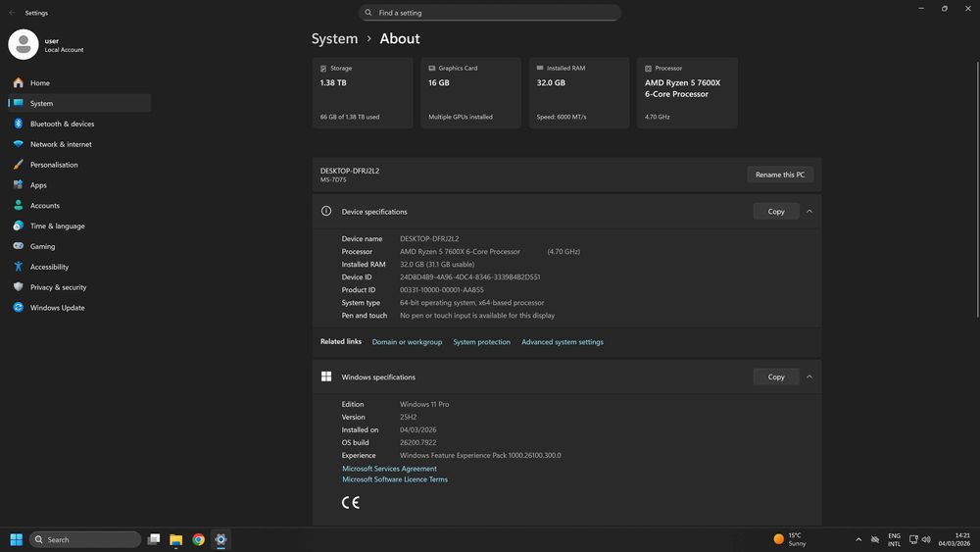Image resolution: width=980 pixels, height=552 pixels.
Task: Navigate to Apps in the sidebar
Action: pos(38,185)
